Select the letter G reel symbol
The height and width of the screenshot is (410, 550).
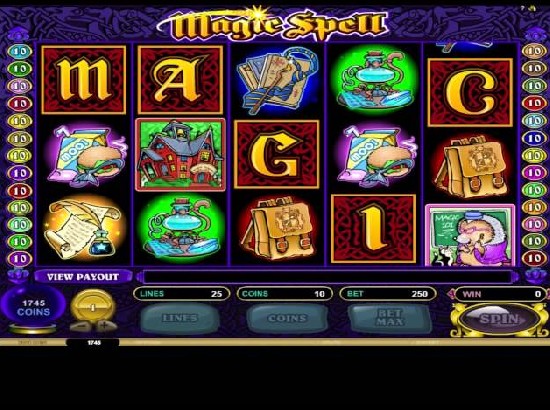point(276,154)
